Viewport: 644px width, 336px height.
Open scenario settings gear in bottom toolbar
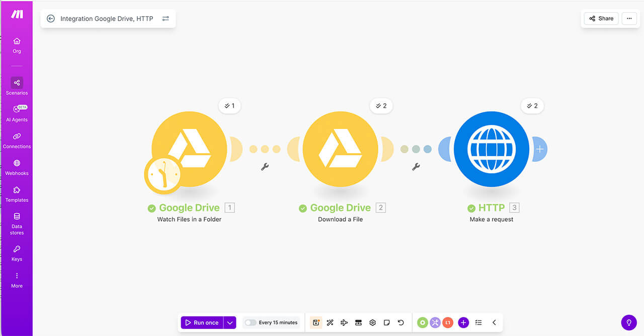coord(372,322)
